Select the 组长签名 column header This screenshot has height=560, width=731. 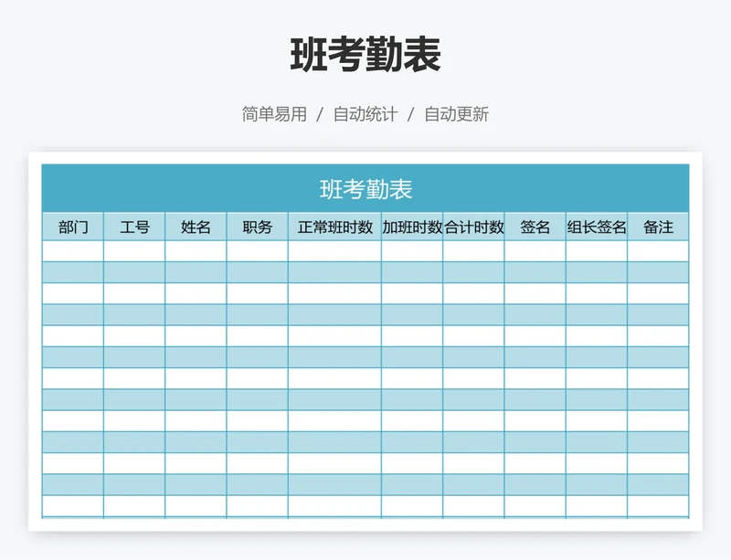coord(597,227)
